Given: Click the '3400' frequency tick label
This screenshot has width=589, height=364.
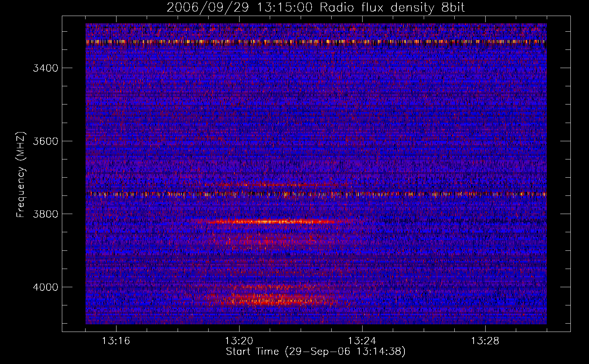Looking at the screenshot, I should (46, 68).
